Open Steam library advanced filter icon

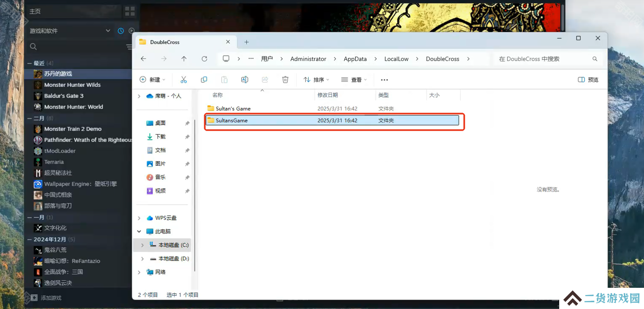pyautogui.click(x=129, y=47)
